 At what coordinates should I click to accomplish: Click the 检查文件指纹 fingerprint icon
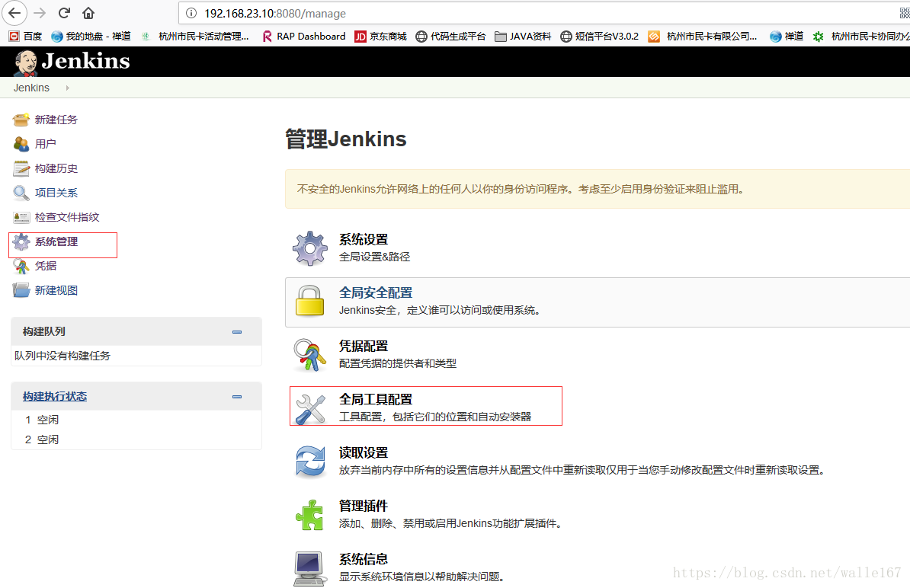(21, 218)
